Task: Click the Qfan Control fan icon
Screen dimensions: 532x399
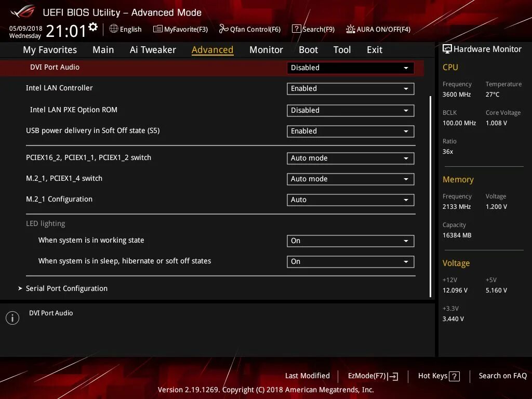Action: [223, 29]
